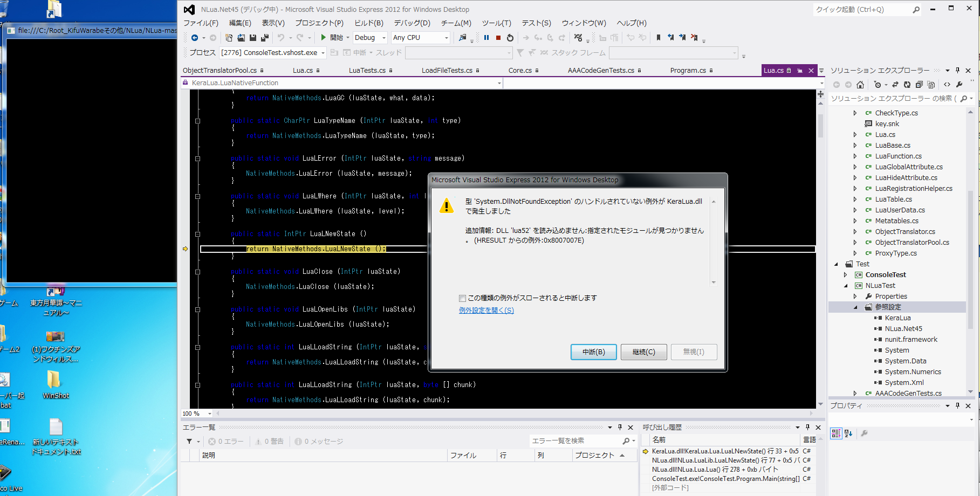Stop debugging with the red square icon
The width and height of the screenshot is (980, 496).
pyautogui.click(x=498, y=38)
